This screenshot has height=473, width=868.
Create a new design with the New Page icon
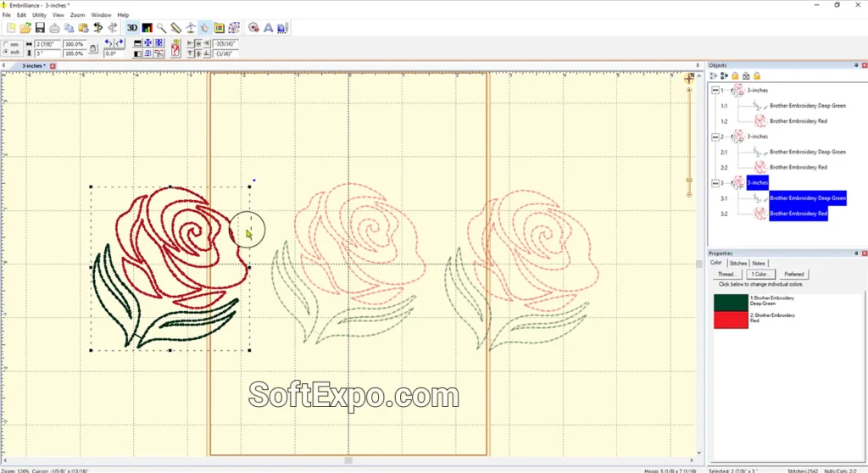click(x=11, y=28)
